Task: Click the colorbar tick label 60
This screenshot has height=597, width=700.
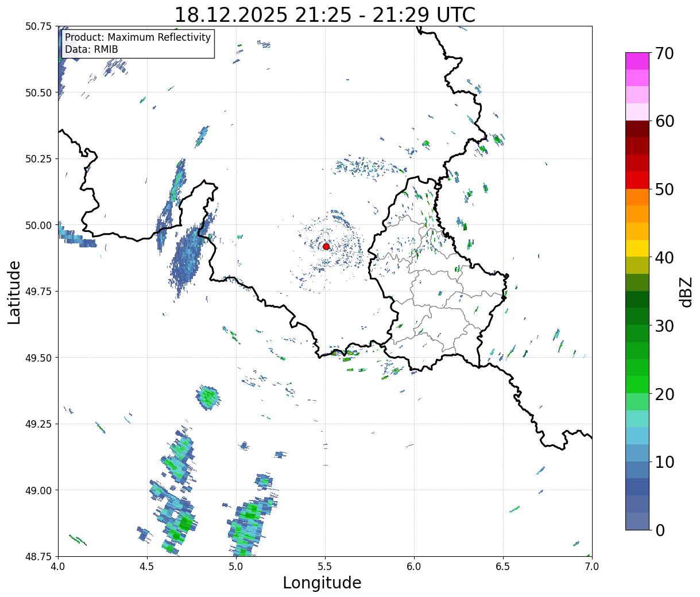Action: [x=664, y=121]
